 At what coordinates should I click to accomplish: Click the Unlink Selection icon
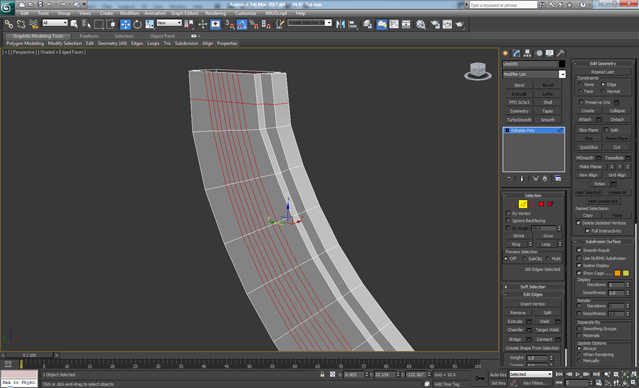(21, 24)
